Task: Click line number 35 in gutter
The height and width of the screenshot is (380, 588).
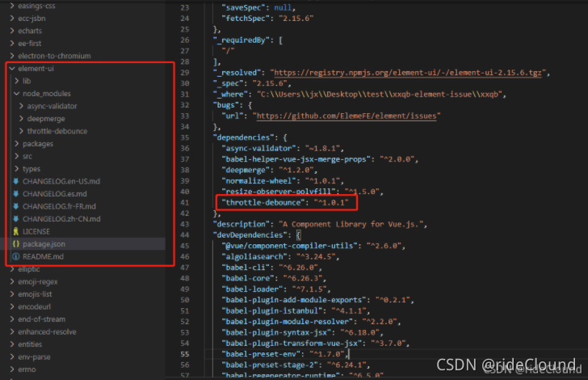Action: tap(185, 137)
